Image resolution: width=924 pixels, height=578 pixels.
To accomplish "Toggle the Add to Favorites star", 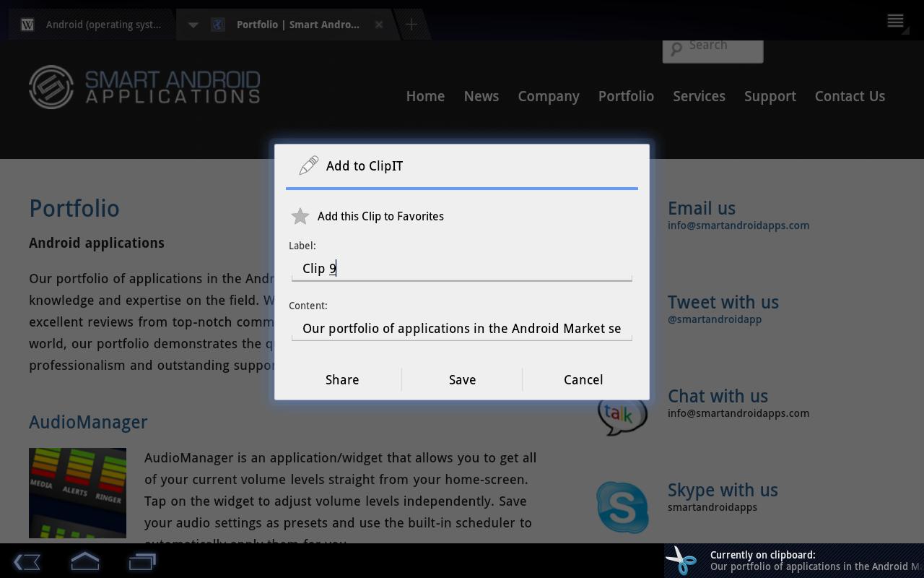I will pyautogui.click(x=300, y=216).
